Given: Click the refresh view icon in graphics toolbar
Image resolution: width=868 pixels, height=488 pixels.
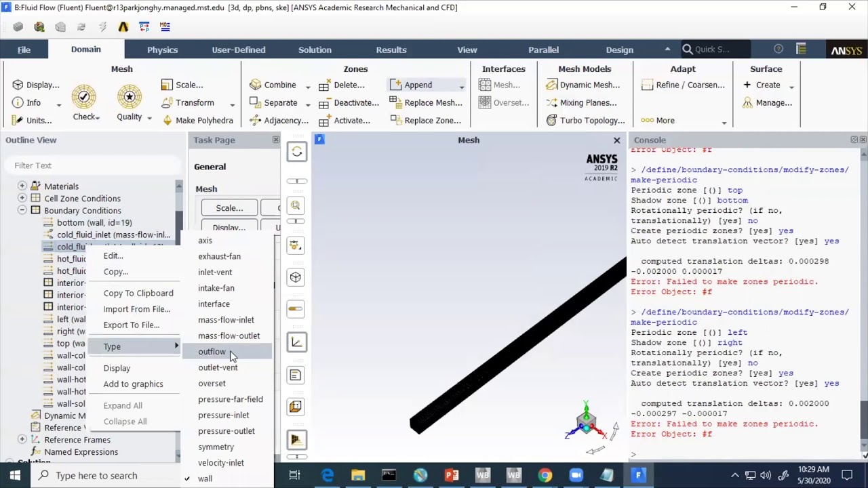Looking at the screenshot, I should point(296,152).
